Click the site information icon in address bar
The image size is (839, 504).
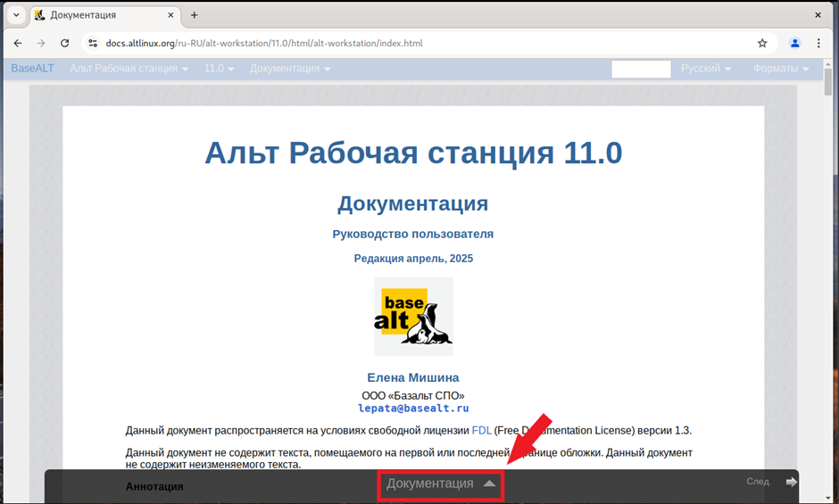click(x=92, y=43)
